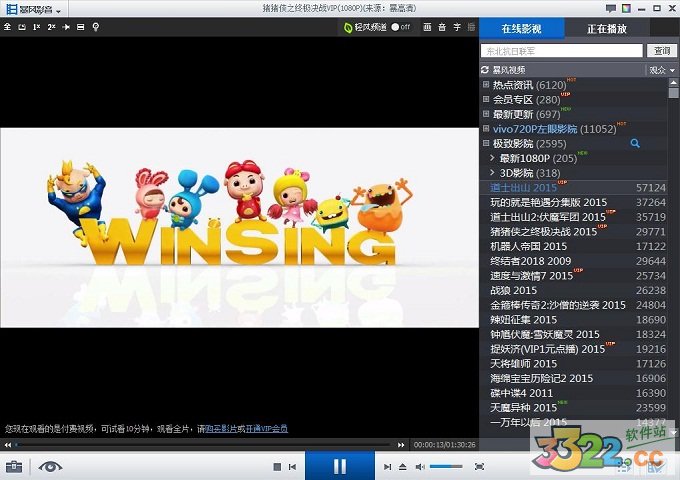
Task: Adjust the volume slider
Action: 446,467
